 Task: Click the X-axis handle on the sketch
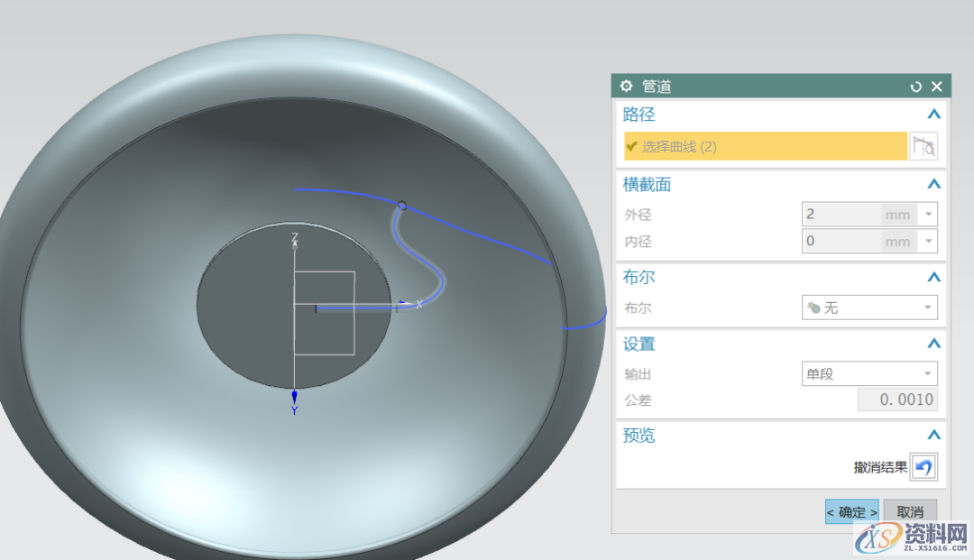(406, 304)
